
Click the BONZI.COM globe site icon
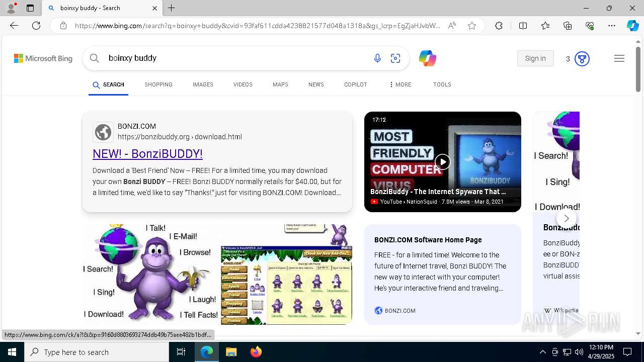tap(103, 132)
